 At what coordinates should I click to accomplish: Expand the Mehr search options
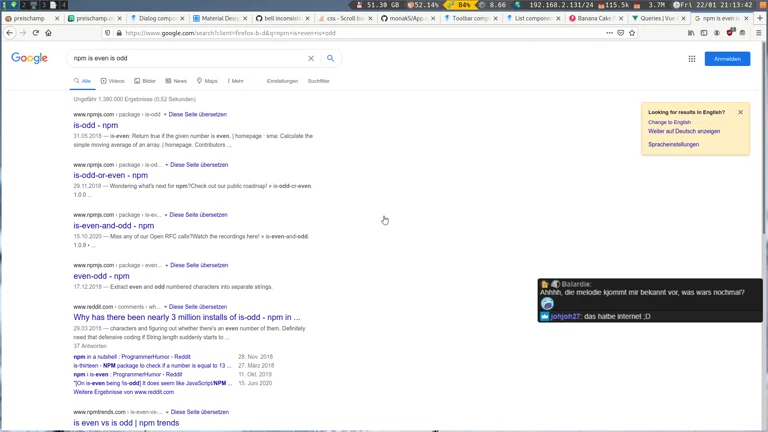pyautogui.click(x=236, y=81)
